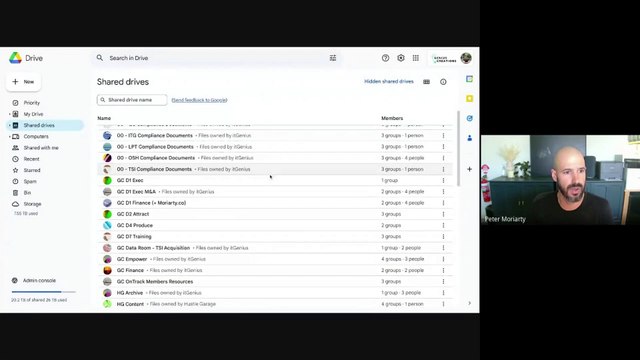
Task: Open 00 - ITG Compliance Documents drive
Action: (x=155, y=136)
